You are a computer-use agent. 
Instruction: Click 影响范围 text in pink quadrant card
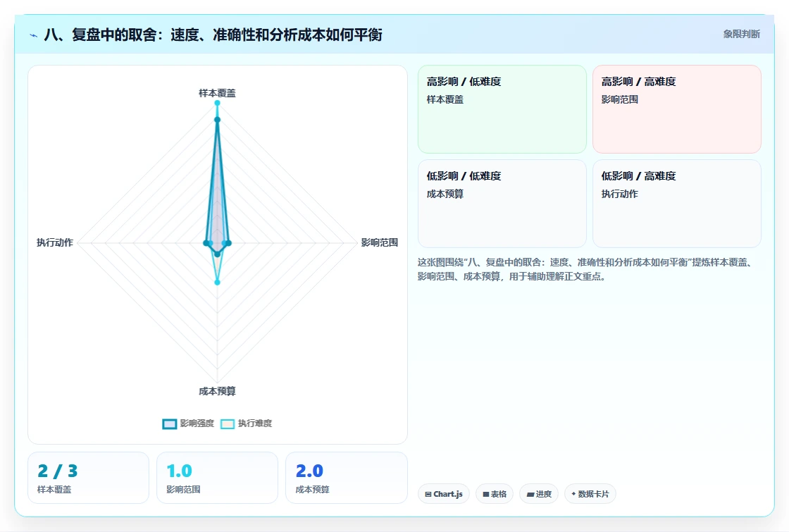pyautogui.click(x=619, y=99)
